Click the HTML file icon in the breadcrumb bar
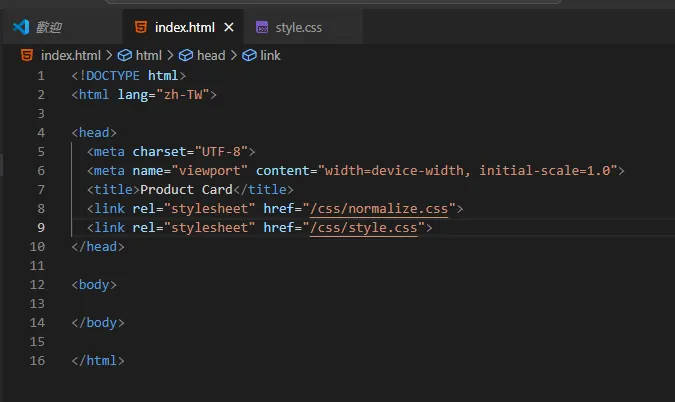 coord(29,56)
